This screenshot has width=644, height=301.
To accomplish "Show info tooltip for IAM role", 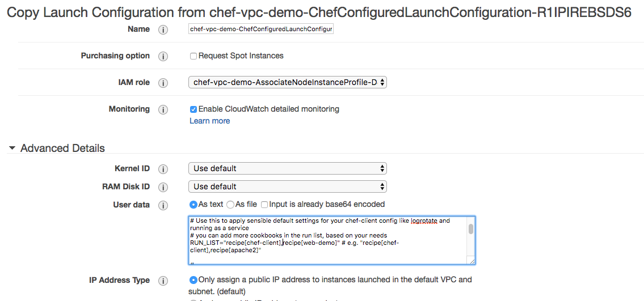I will [x=163, y=83].
